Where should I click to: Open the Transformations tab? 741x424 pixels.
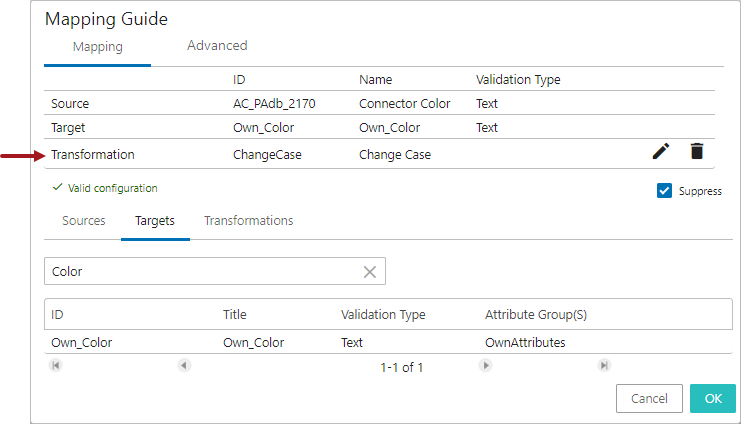pyautogui.click(x=249, y=221)
